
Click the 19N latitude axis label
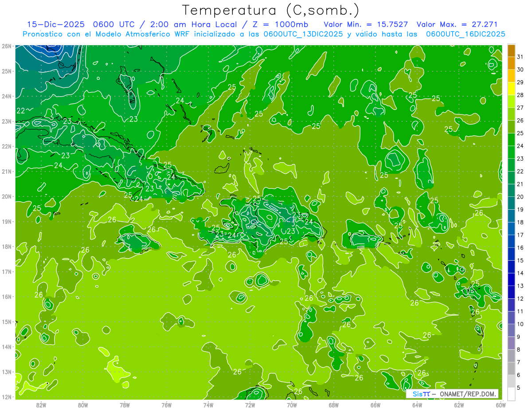(x=7, y=222)
